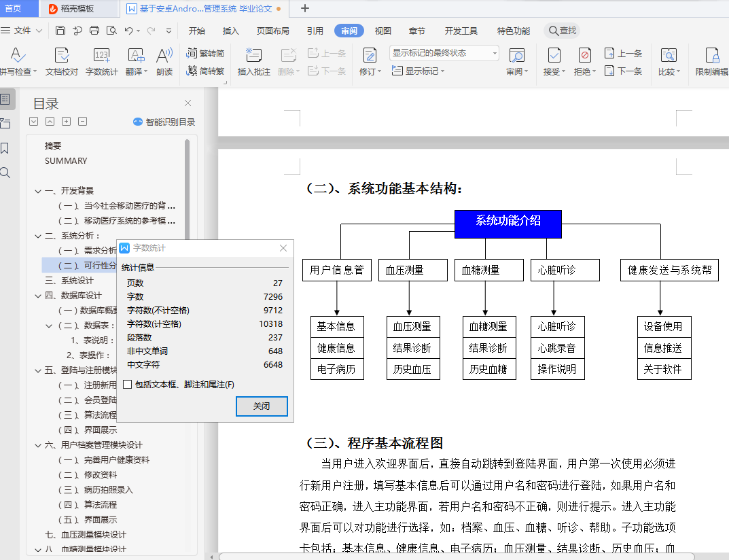The width and height of the screenshot is (729, 560).
Task: Go to previous revision
Action: click(623, 53)
